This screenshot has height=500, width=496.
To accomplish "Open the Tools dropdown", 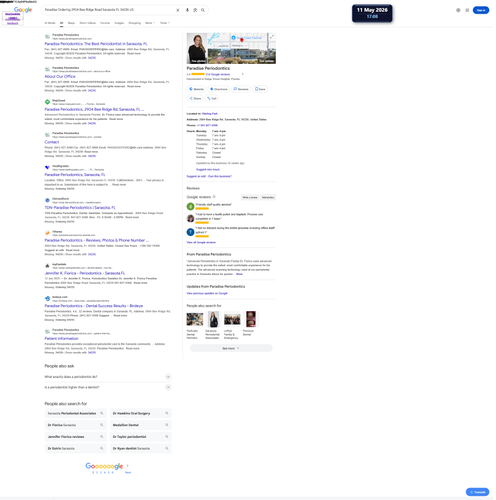I will coord(165,23).
